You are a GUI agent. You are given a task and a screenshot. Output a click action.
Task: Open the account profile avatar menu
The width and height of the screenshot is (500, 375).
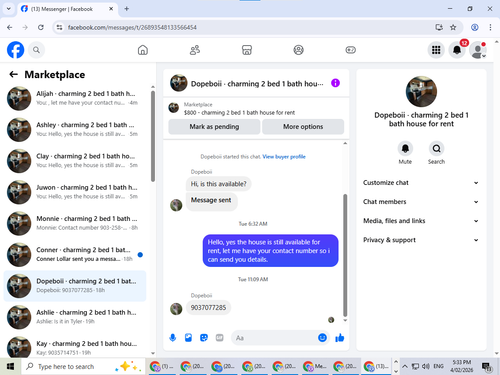[478, 50]
